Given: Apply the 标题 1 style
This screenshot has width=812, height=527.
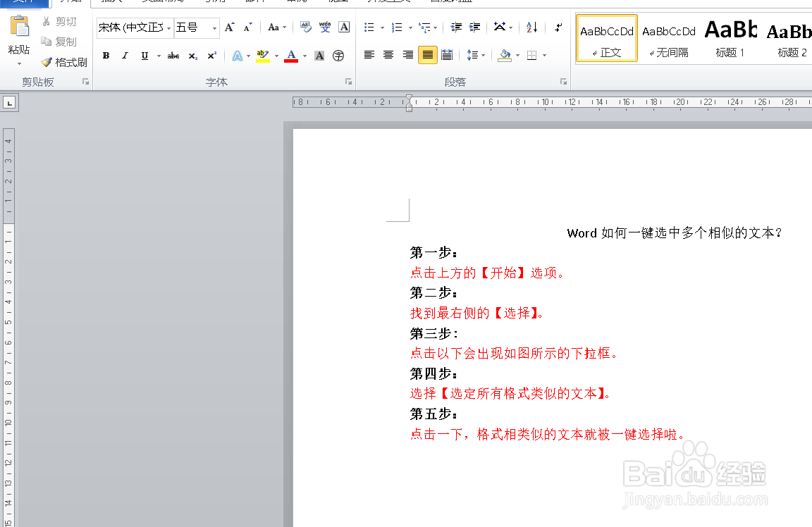Looking at the screenshot, I should click(x=730, y=37).
